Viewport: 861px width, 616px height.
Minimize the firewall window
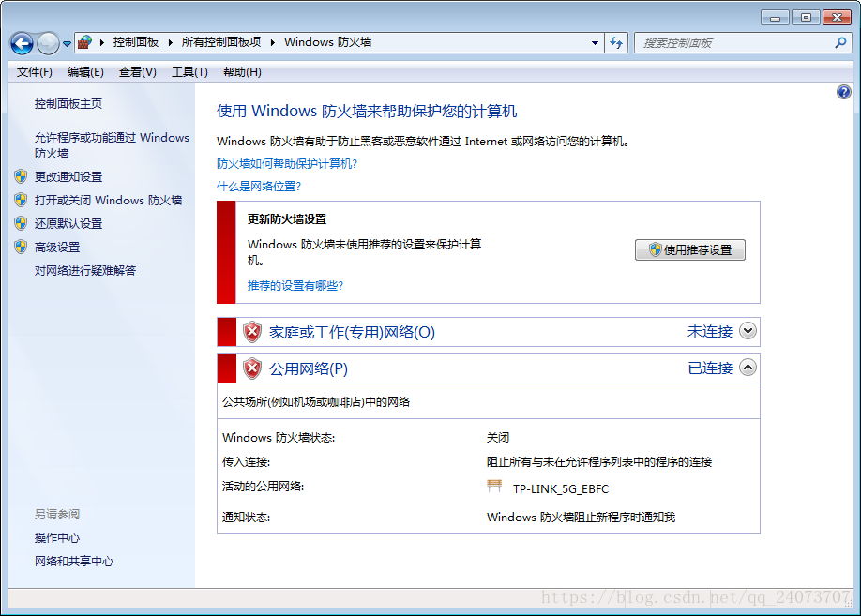pyautogui.click(x=775, y=18)
